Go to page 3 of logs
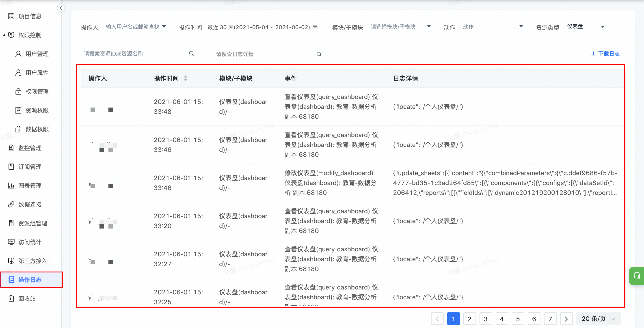Viewport: 644px width, 328px height. coord(486,319)
